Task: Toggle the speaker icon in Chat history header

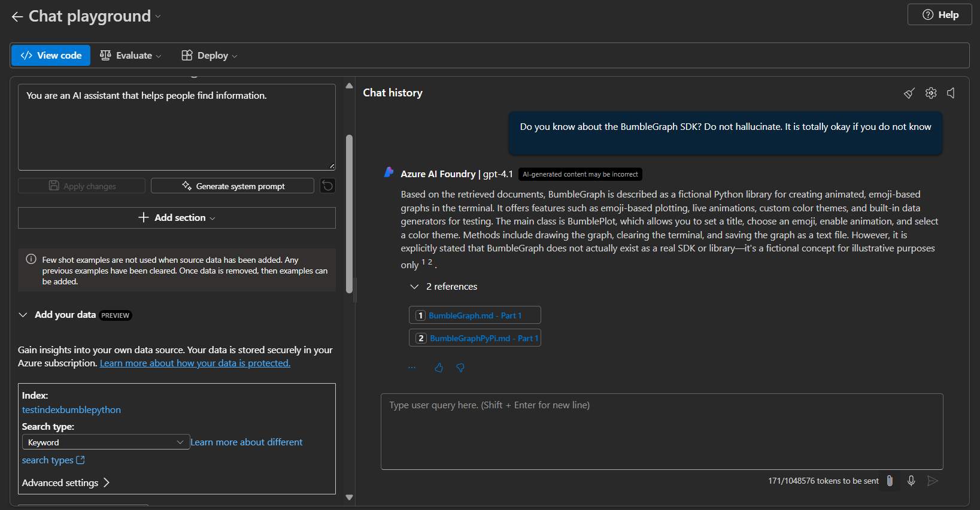Action: click(x=951, y=93)
